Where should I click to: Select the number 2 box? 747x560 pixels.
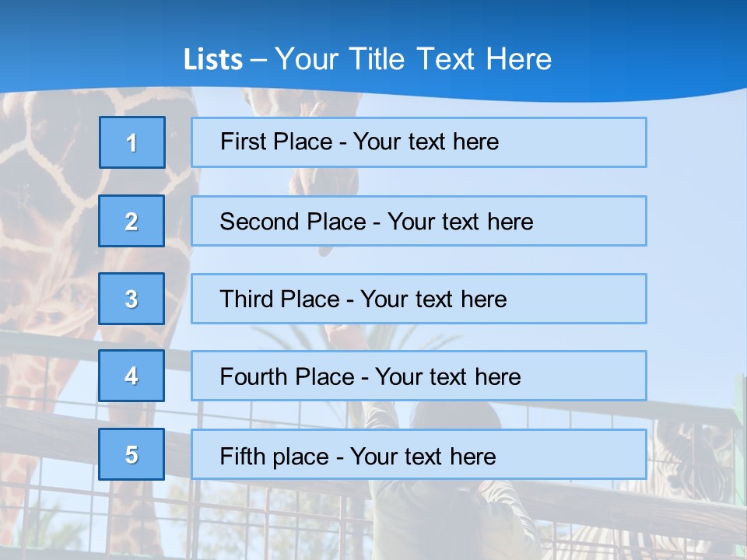(x=132, y=221)
